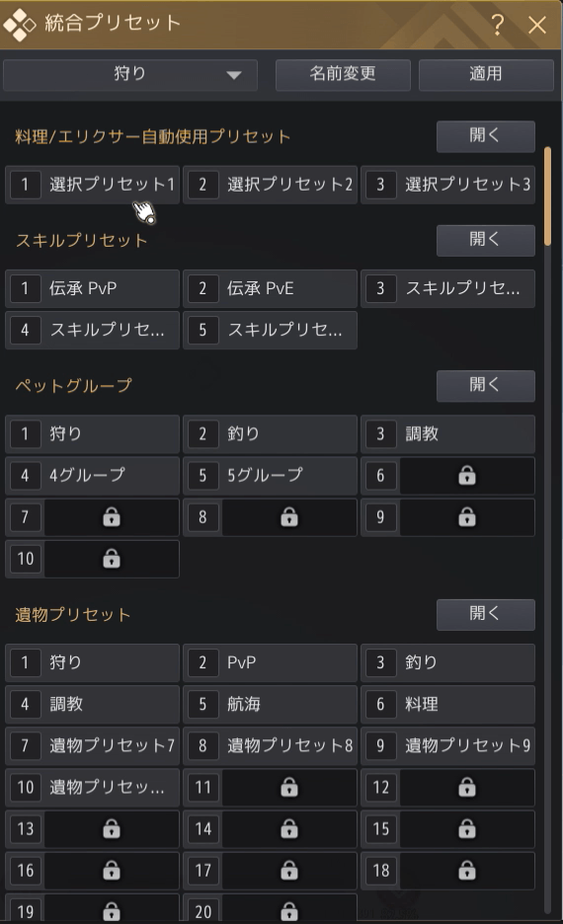Click the locked relic preset slot 17
Image resolution: width=563 pixels, height=924 pixels.
[270, 871]
